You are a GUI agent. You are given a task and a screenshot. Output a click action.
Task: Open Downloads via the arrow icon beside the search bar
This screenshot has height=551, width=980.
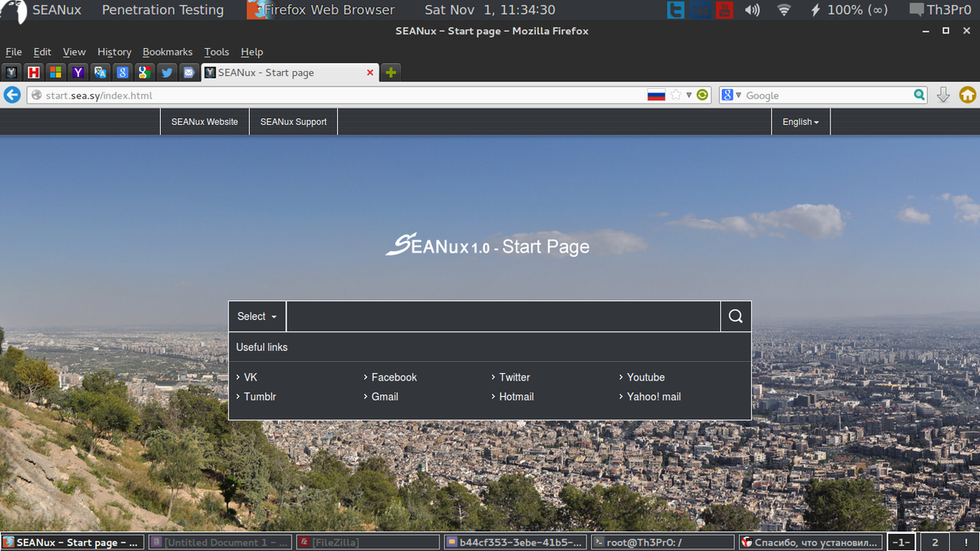943,95
